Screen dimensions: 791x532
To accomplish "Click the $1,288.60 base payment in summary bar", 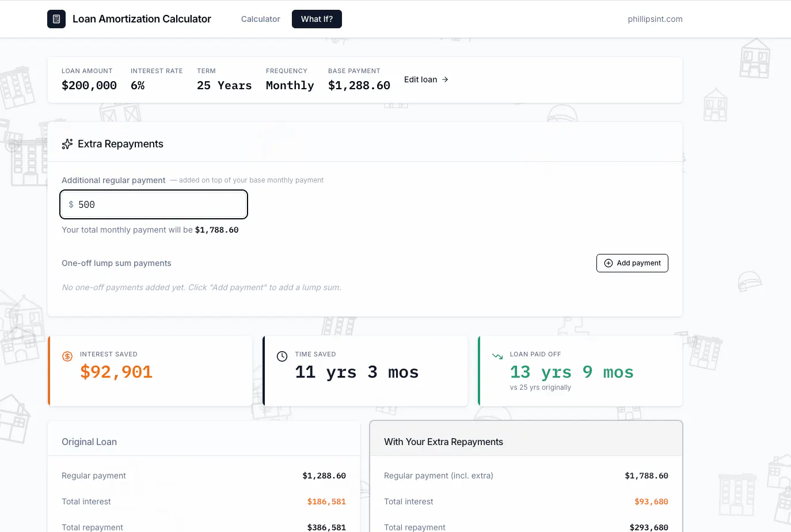I will coord(359,85).
